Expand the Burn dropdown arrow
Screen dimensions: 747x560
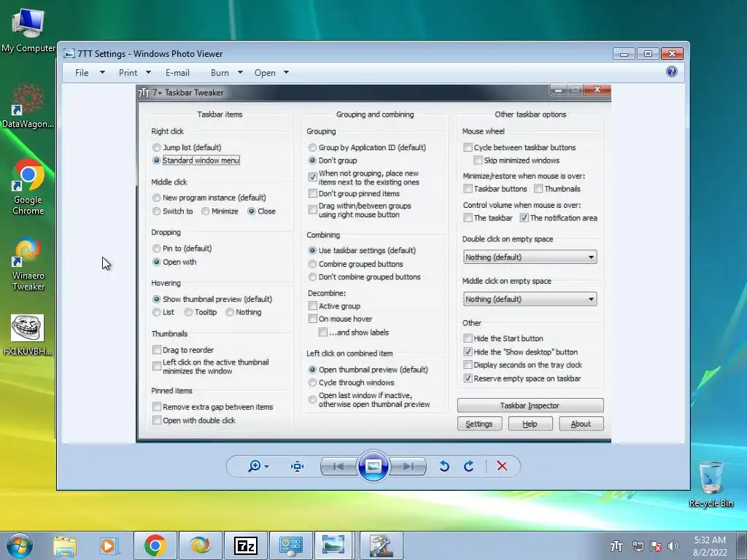(240, 73)
